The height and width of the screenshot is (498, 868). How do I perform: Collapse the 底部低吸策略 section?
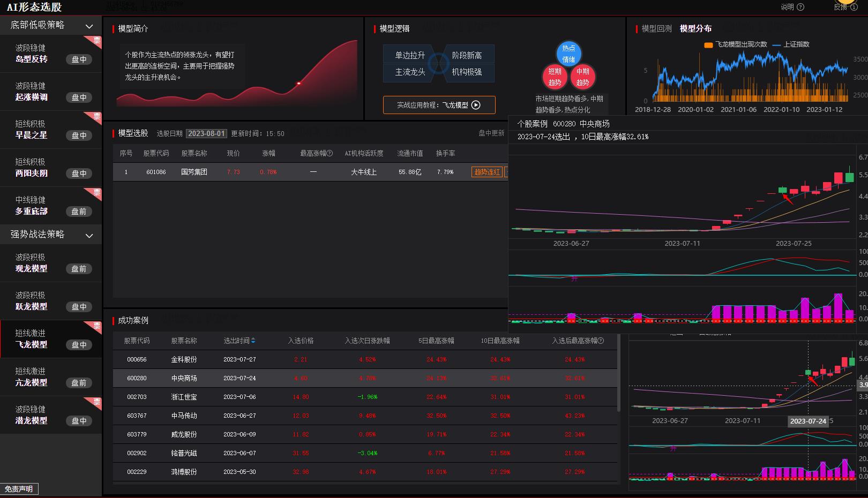[x=89, y=26]
